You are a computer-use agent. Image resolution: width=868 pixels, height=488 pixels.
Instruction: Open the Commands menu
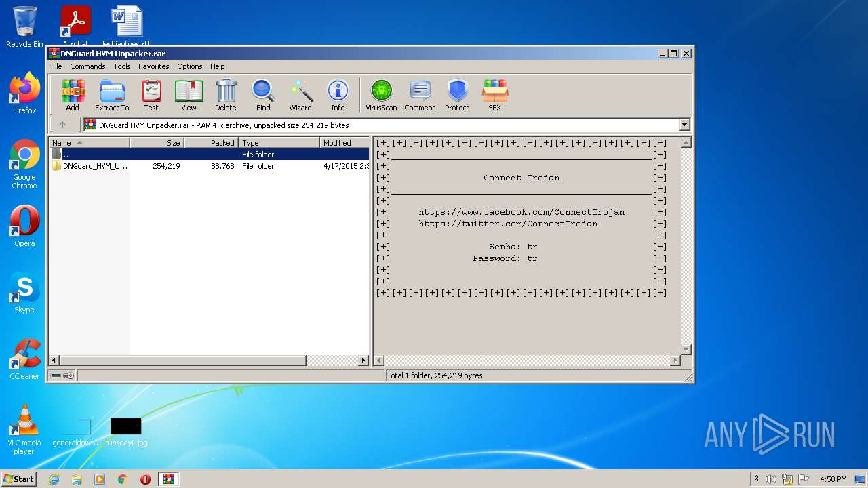coord(87,66)
